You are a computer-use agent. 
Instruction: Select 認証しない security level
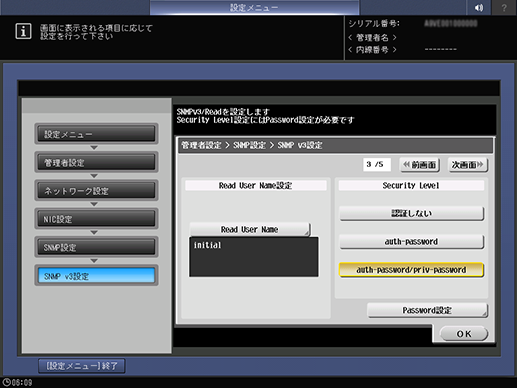click(411, 213)
